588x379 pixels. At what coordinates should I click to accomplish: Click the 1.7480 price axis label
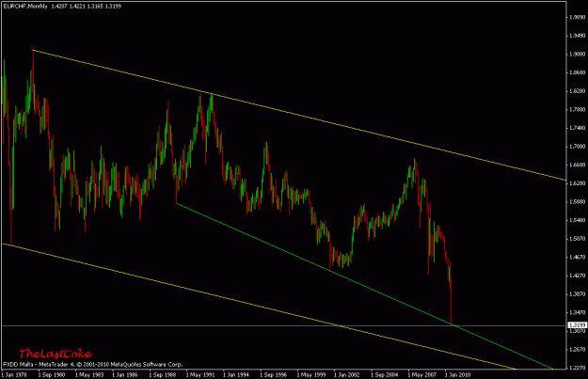pyautogui.click(x=578, y=128)
